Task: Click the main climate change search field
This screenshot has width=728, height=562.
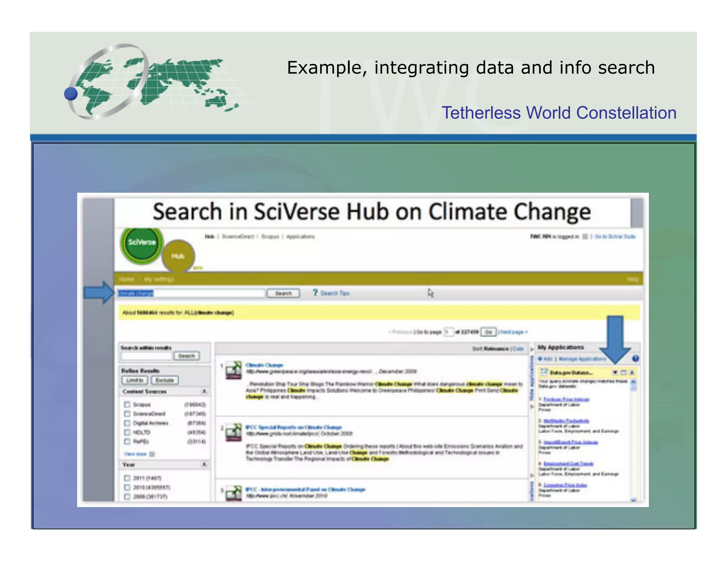Action: pos(192,293)
